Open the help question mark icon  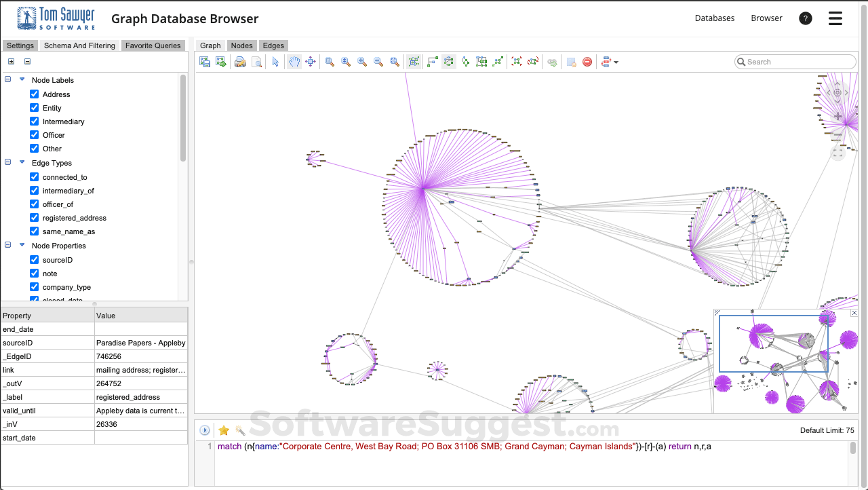click(806, 18)
